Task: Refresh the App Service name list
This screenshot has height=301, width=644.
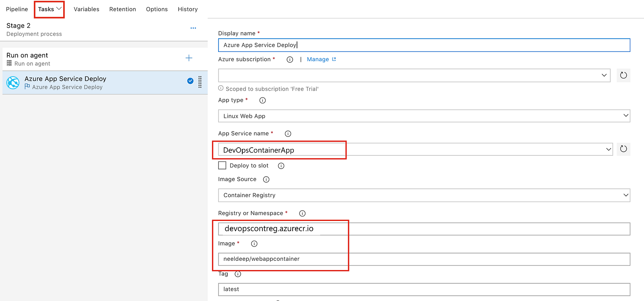Action: point(623,149)
